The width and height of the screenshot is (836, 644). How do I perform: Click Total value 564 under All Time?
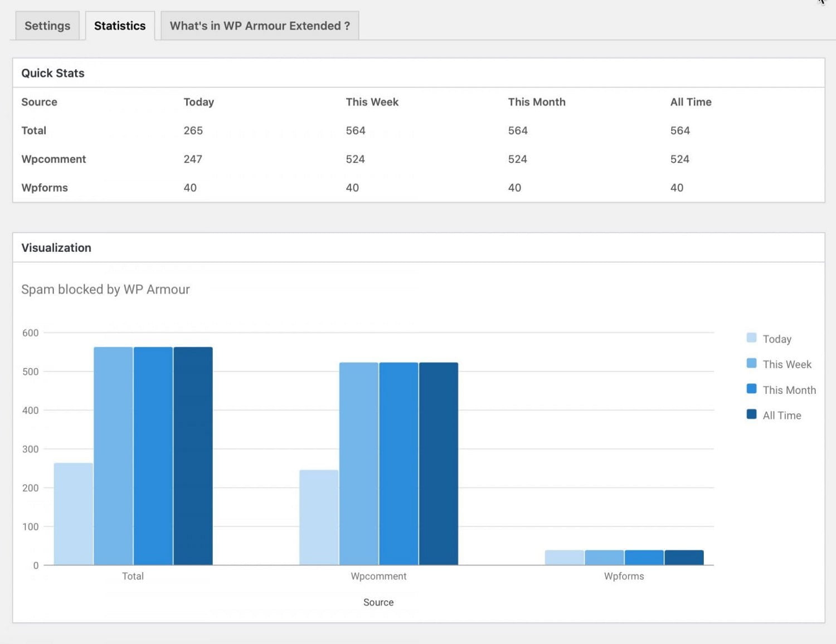[680, 130]
